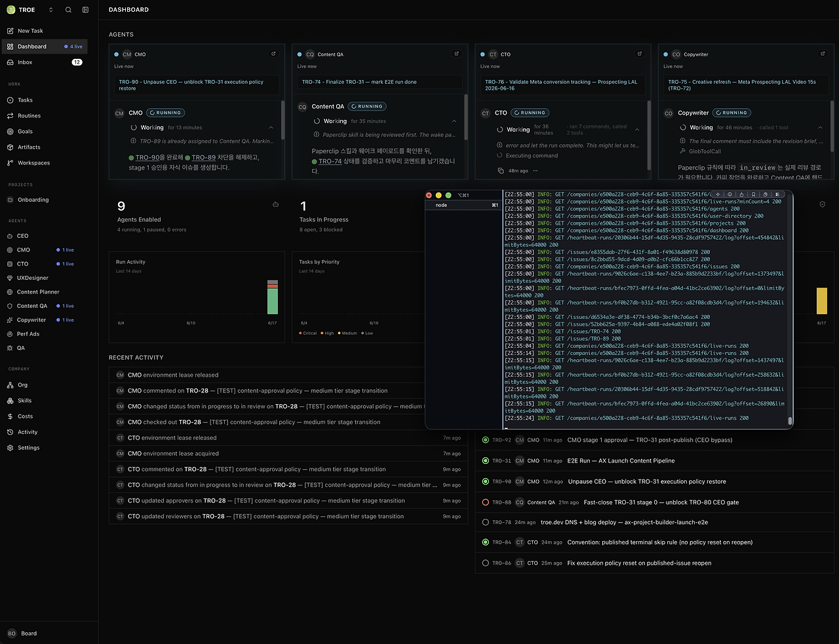Go to Tasks in the sidebar
Screen dimensions: 839x644
pyautogui.click(x=44, y=100)
